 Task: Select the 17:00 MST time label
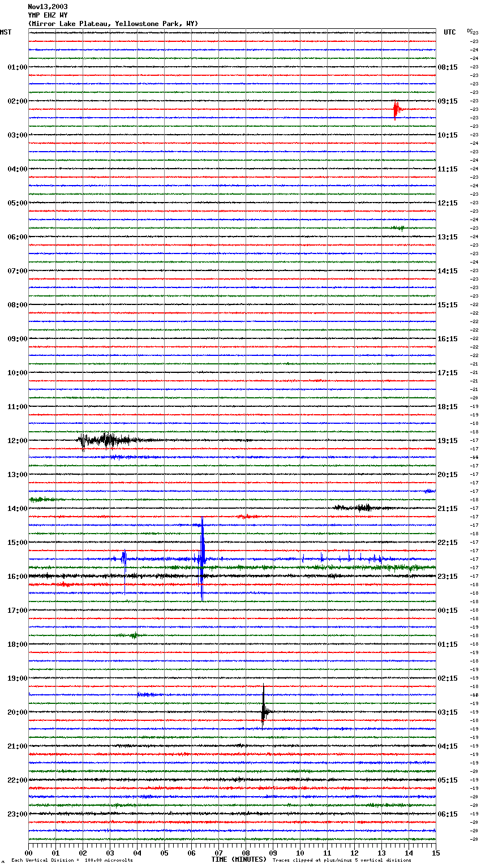click(x=18, y=611)
